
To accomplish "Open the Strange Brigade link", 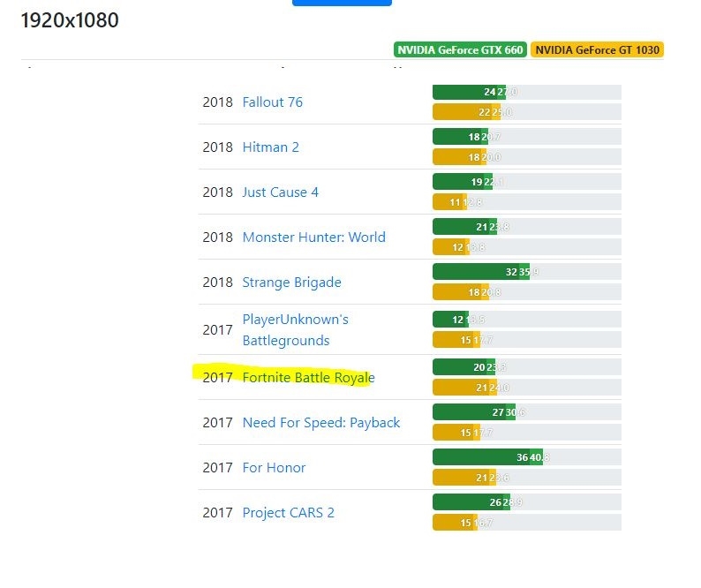I will click(291, 283).
